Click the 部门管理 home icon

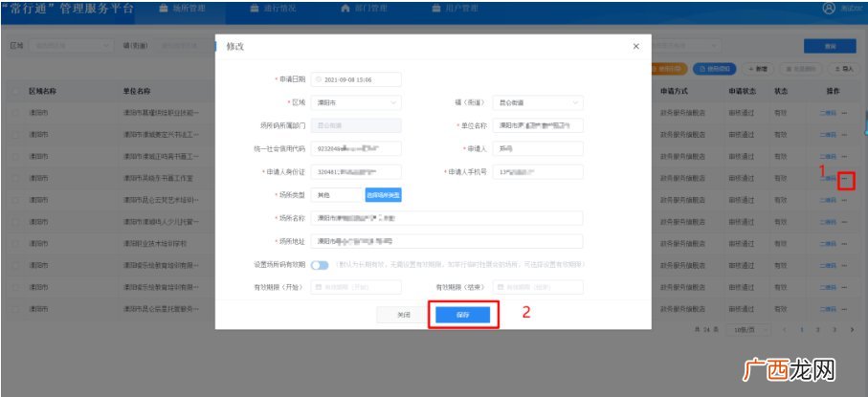point(345,9)
